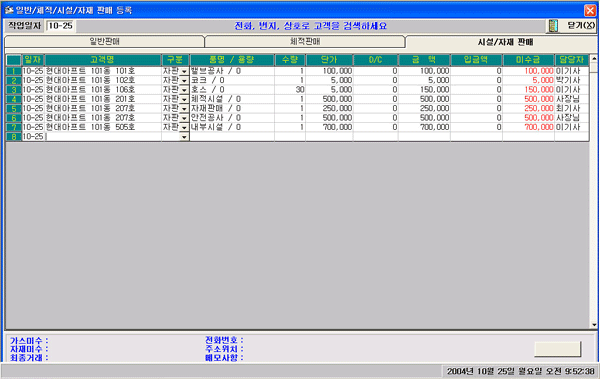600x379 pixels.
Task: Select row number 1 header
Action: 14,71
